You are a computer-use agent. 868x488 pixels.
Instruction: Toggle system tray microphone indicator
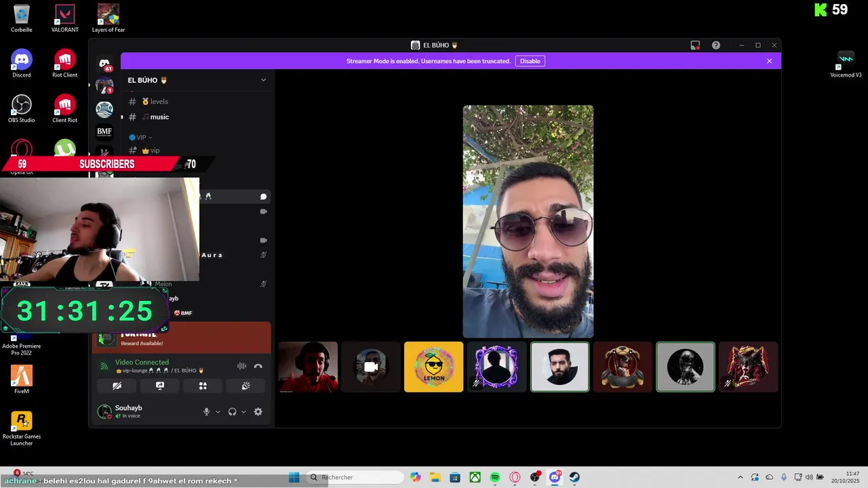point(784,477)
